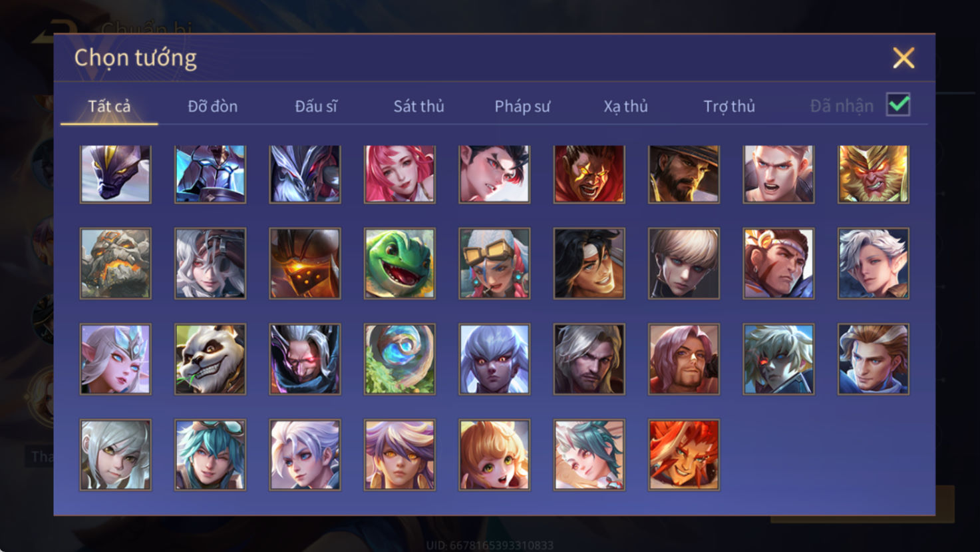980x552 pixels.
Task: Choose the golden monkey king hero
Action: coord(874,174)
